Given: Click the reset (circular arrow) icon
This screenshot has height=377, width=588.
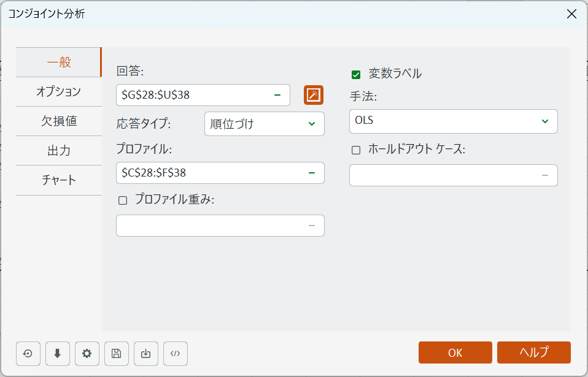Looking at the screenshot, I should coord(28,354).
